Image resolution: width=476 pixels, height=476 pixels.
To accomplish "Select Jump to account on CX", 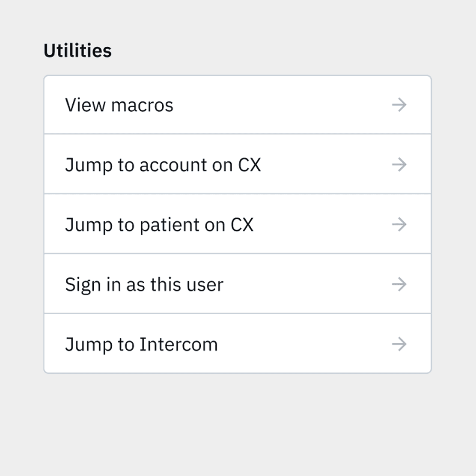I will 238,164.
